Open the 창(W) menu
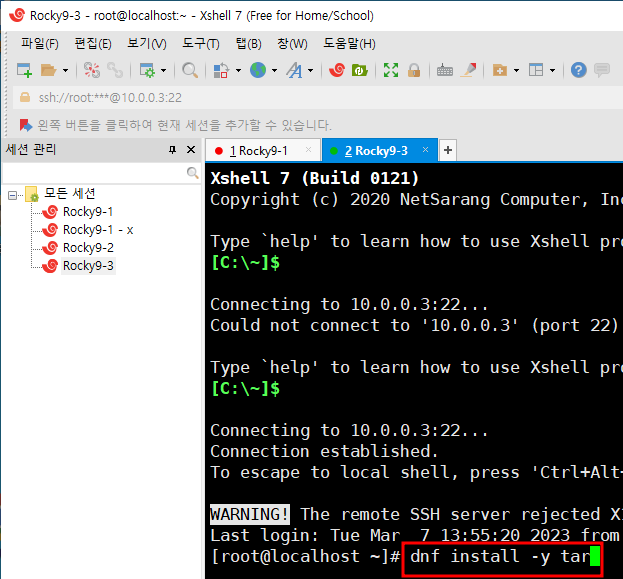Image resolution: width=623 pixels, height=579 pixels. click(292, 43)
